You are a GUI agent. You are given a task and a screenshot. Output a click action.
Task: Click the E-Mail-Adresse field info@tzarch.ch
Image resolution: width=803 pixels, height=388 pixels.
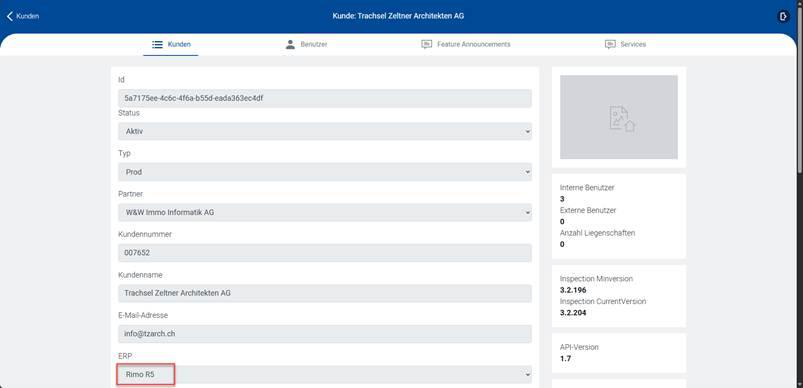pyautogui.click(x=325, y=334)
